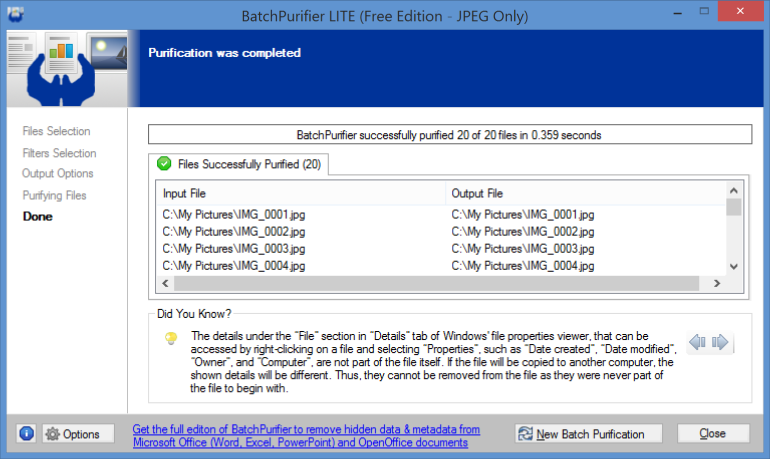
Task: Click the Purifying Files step
Action: click(55, 195)
